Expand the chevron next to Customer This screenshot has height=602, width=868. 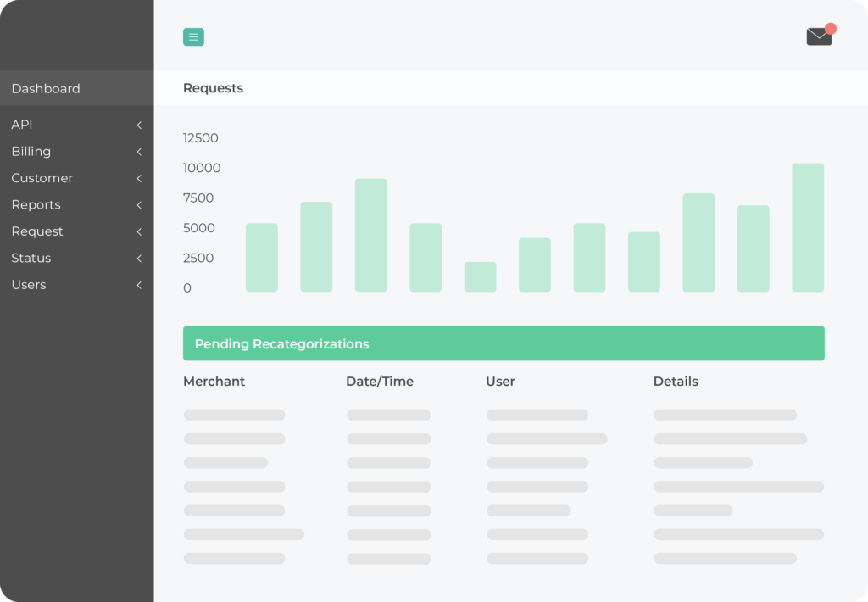139,178
